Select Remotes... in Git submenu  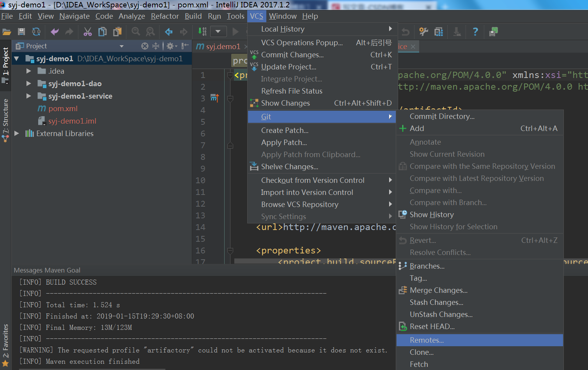(480, 340)
